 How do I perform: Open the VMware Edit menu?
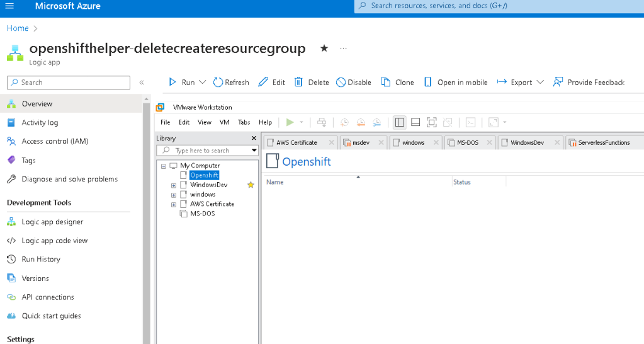tap(184, 122)
